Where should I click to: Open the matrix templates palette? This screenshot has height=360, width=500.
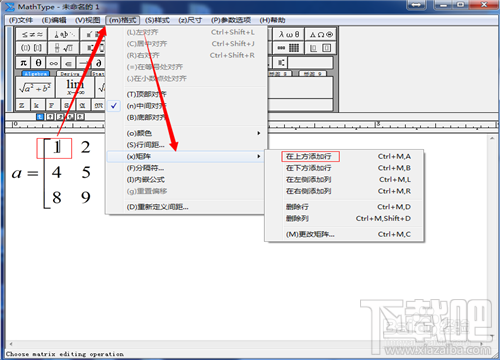(x=289, y=48)
